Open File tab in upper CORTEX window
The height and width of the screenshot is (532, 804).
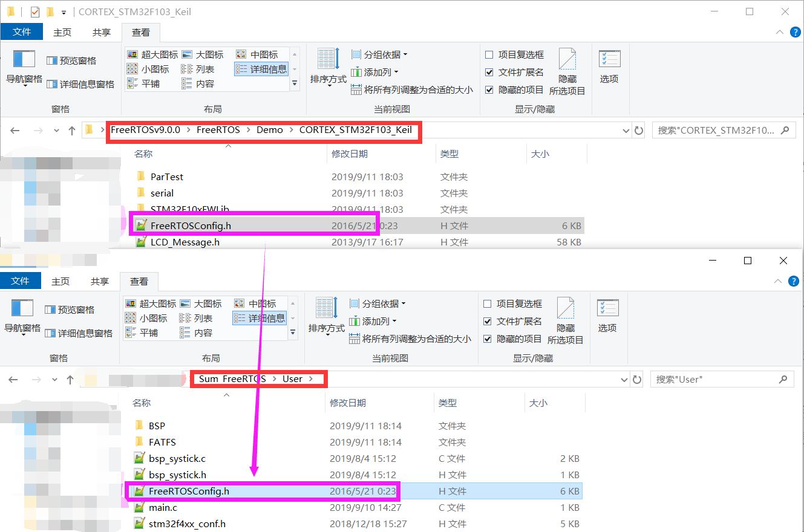pyautogui.click(x=22, y=32)
